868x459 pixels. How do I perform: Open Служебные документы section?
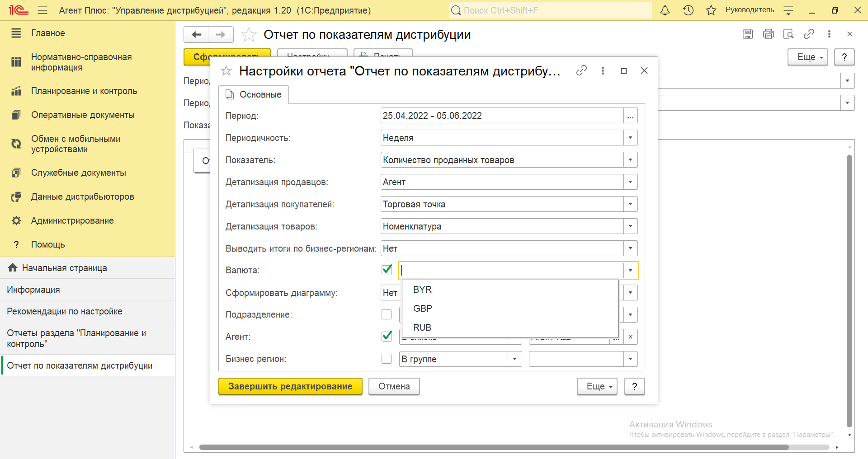(87, 173)
